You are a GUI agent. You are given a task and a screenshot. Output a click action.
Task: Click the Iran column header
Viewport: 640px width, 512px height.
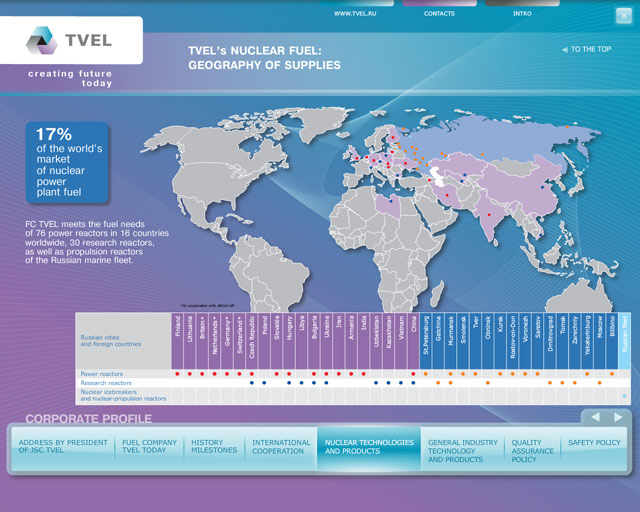tap(339, 341)
